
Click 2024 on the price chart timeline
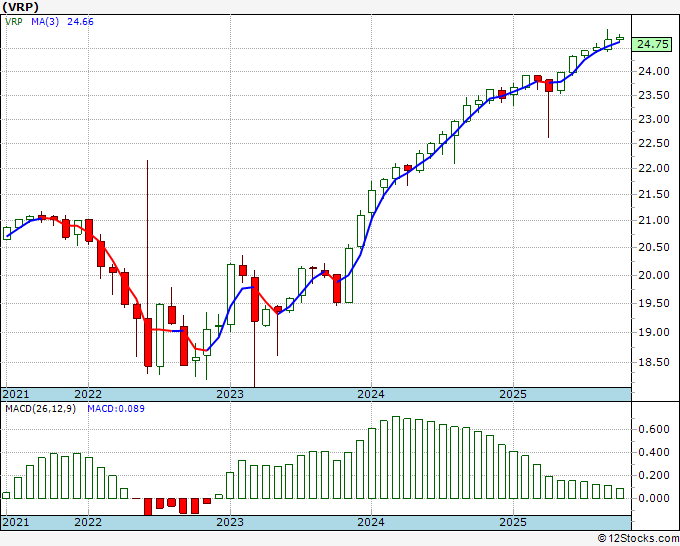click(371, 394)
